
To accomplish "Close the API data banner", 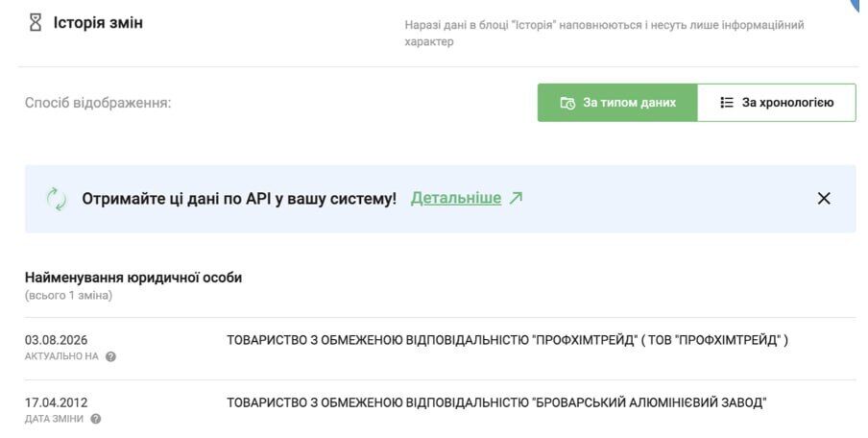I will pyautogui.click(x=824, y=198).
